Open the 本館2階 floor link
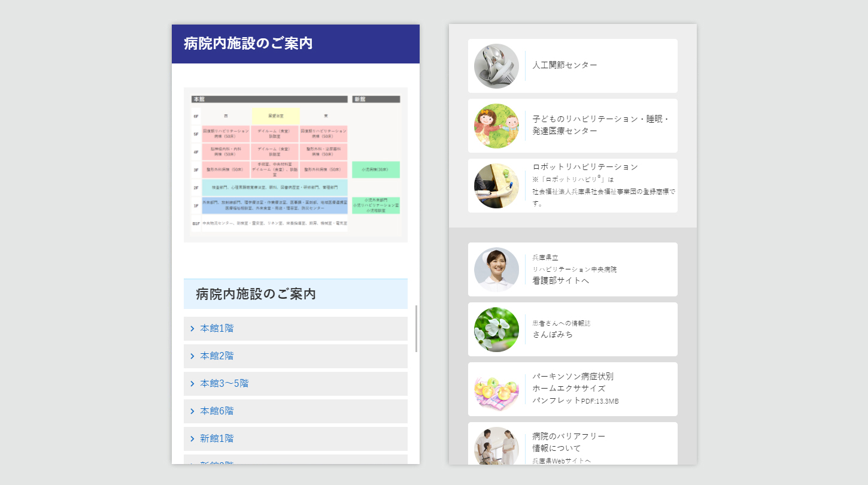The image size is (868, 485). click(296, 356)
